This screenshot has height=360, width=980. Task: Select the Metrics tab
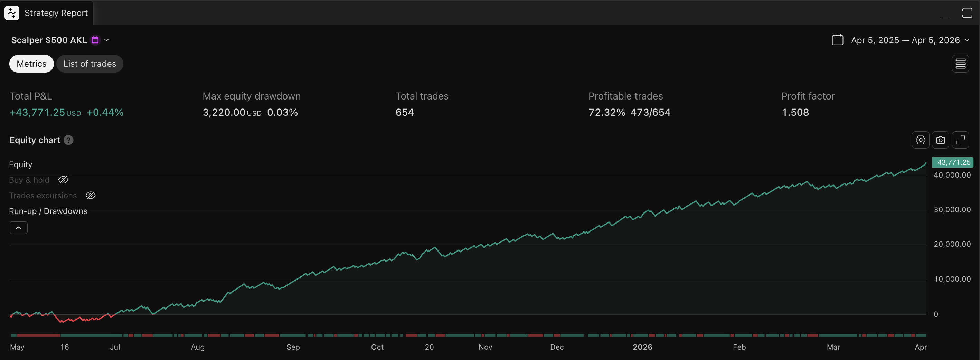[x=31, y=64]
